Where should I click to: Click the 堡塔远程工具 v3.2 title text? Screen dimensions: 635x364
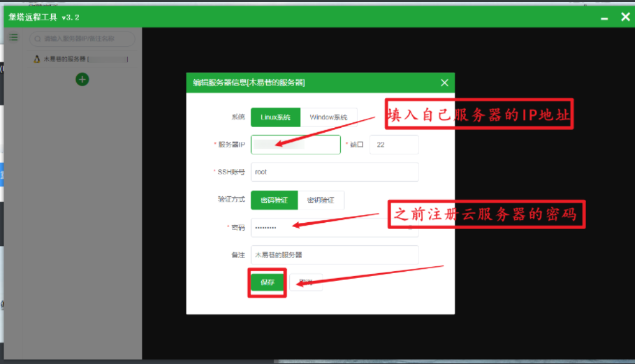click(44, 17)
